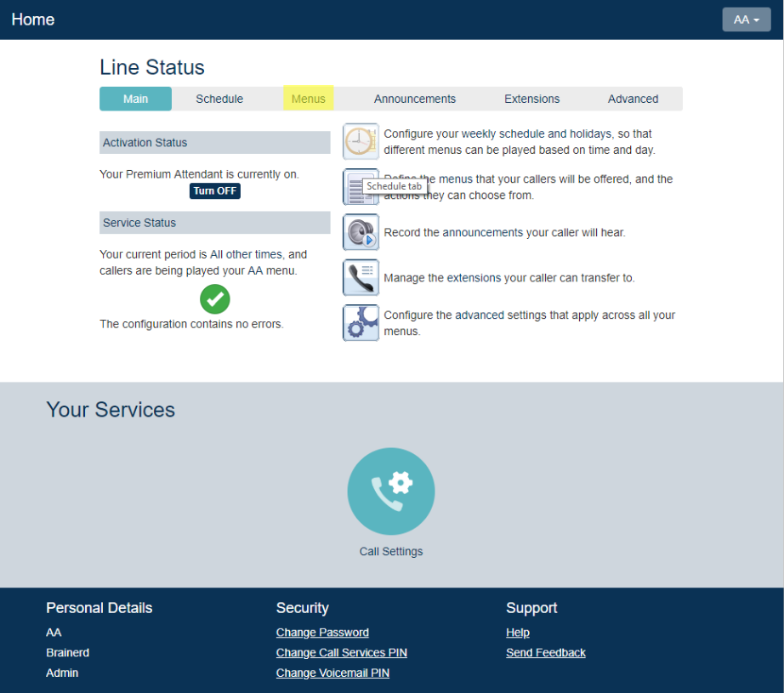Click Change Voicemail PIN link
Viewport: 784px width, 693px height.
(332, 673)
